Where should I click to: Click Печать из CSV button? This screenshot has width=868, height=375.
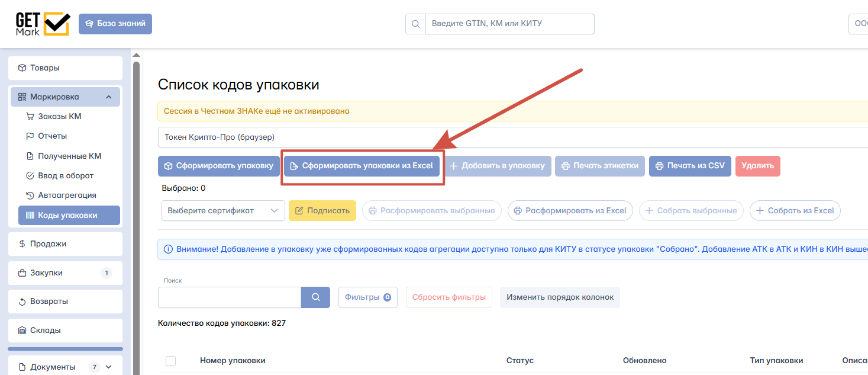690,166
